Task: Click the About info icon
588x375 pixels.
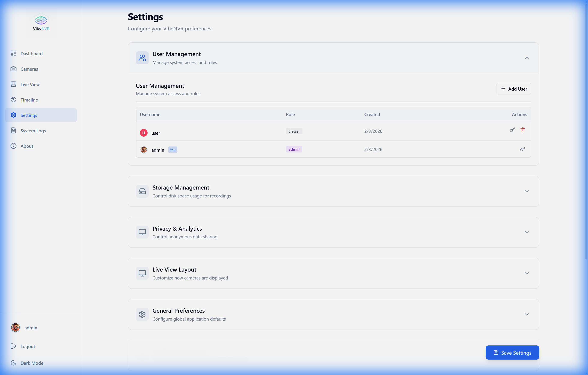Action: tap(14, 146)
